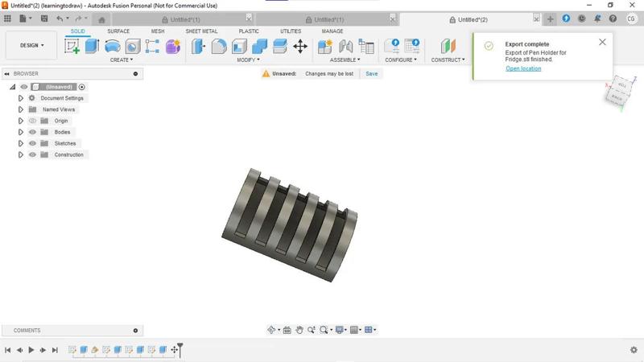Screen dimensions: 644x362
Task: Select the Joint tool
Action: [x=346, y=47]
